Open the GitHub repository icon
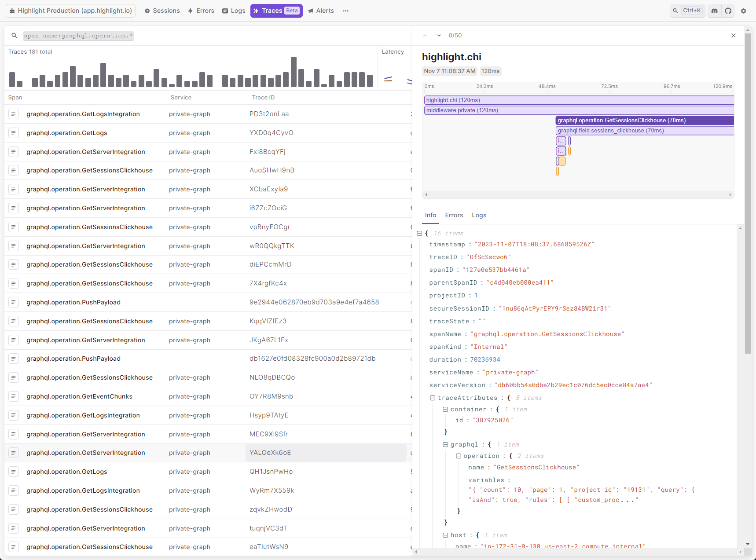 pyautogui.click(x=728, y=11)
